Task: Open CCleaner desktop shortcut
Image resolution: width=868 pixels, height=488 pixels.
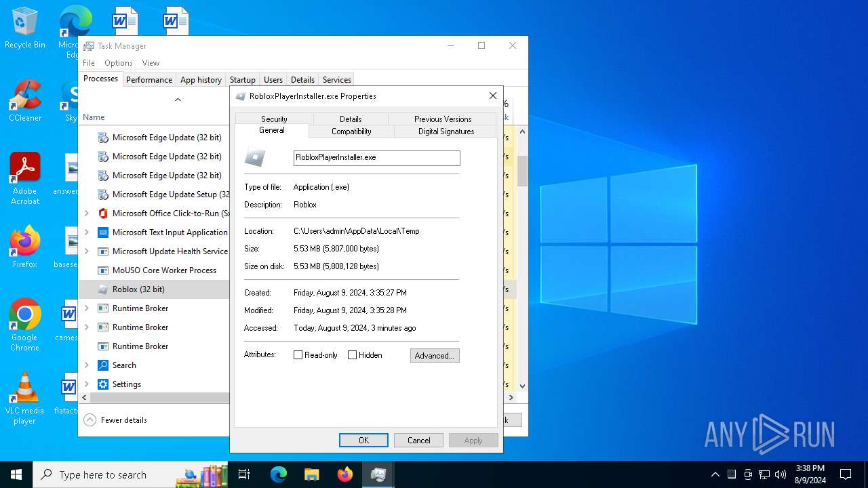Action: point(25,101)
